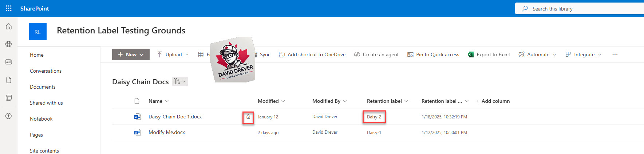The height and width of the screenshot is (154, 644).
Task: Open Retention Label Testing Grounds site title
Action: click(x=121, y=31)
